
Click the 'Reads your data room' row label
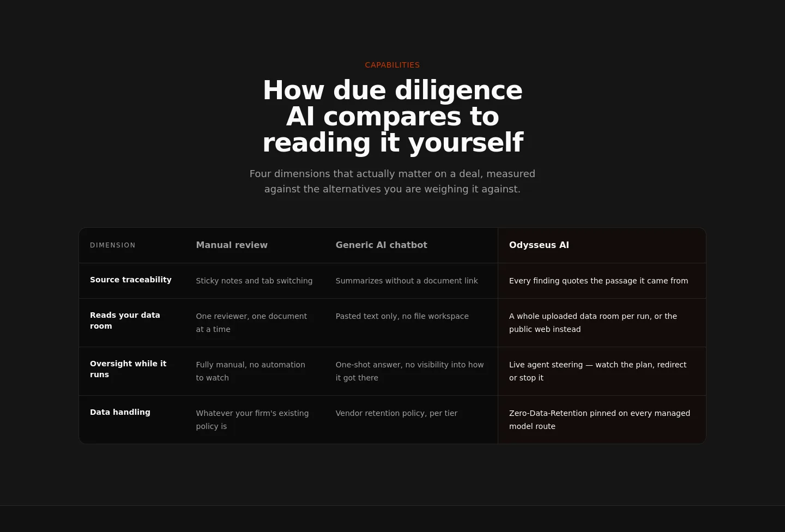[125, 321]
